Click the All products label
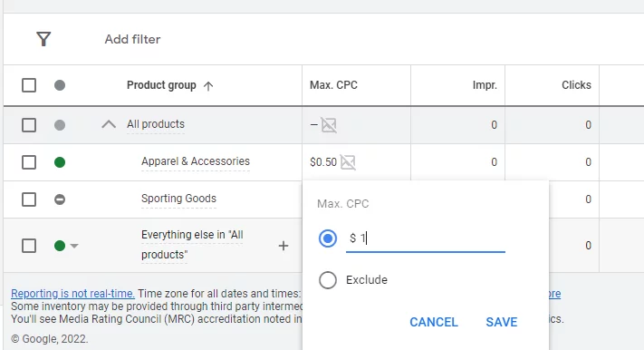 tap(156, 124)
